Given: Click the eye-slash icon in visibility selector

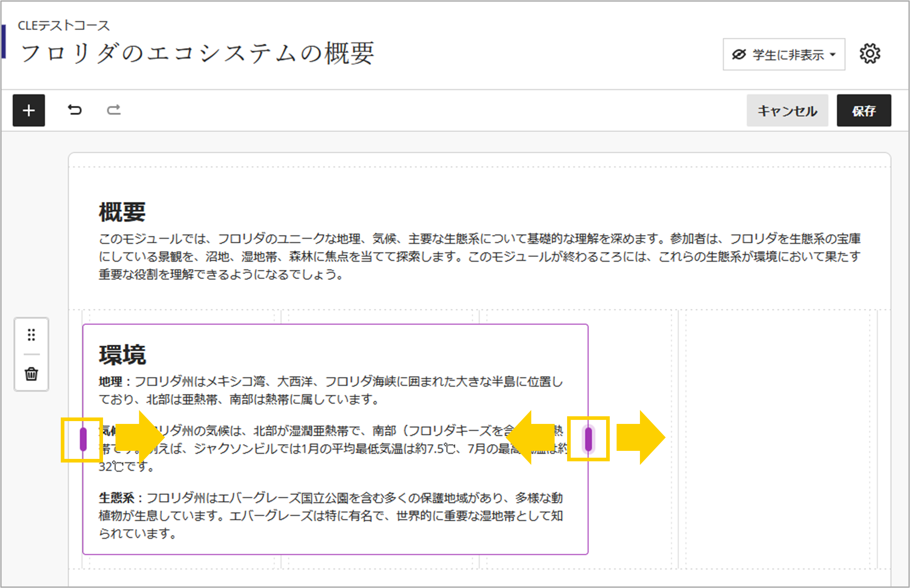Looking at the screenshot, I should tap(739, 55).
